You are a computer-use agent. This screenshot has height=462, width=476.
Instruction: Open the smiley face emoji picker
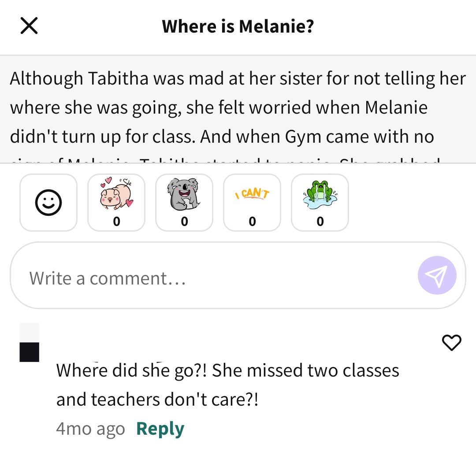[x=48, y=203]
